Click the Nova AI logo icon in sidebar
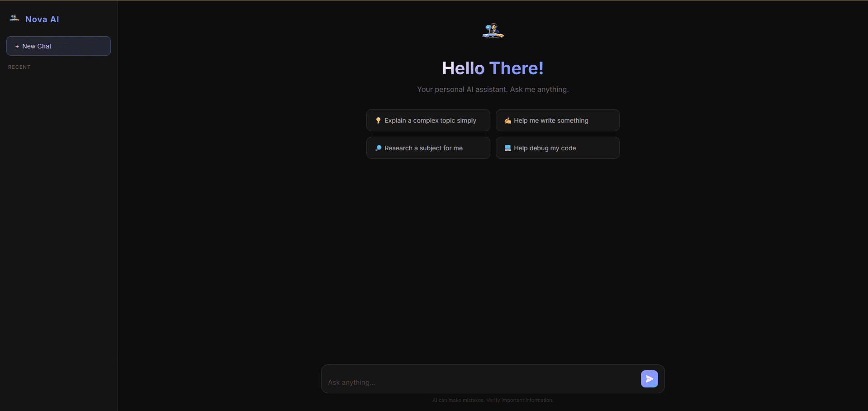 14,19
